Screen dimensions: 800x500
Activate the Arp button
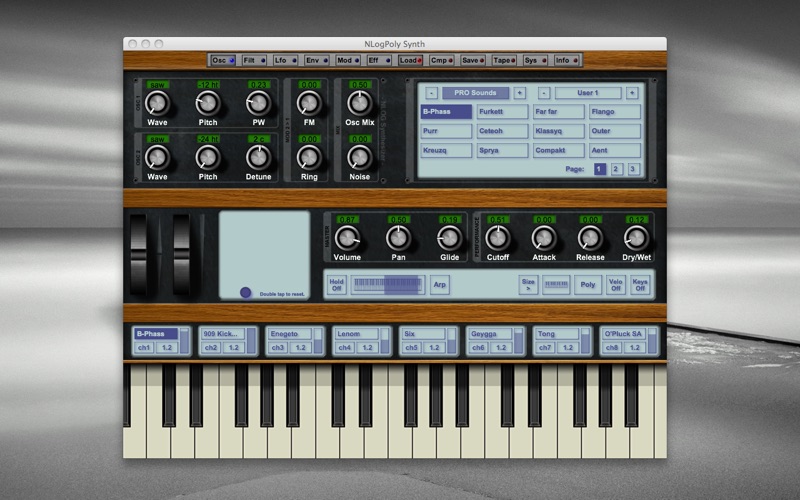tap(439, 285)
